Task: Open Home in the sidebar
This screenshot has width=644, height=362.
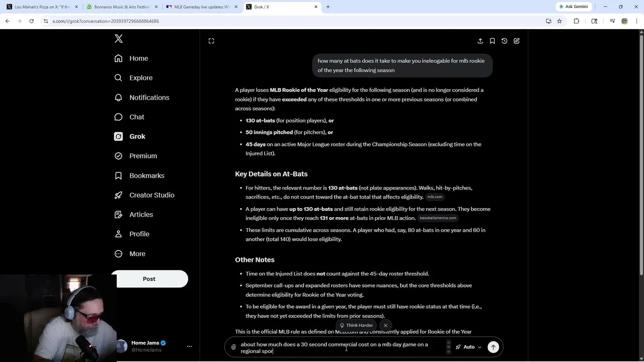Action: pos(131,58)
